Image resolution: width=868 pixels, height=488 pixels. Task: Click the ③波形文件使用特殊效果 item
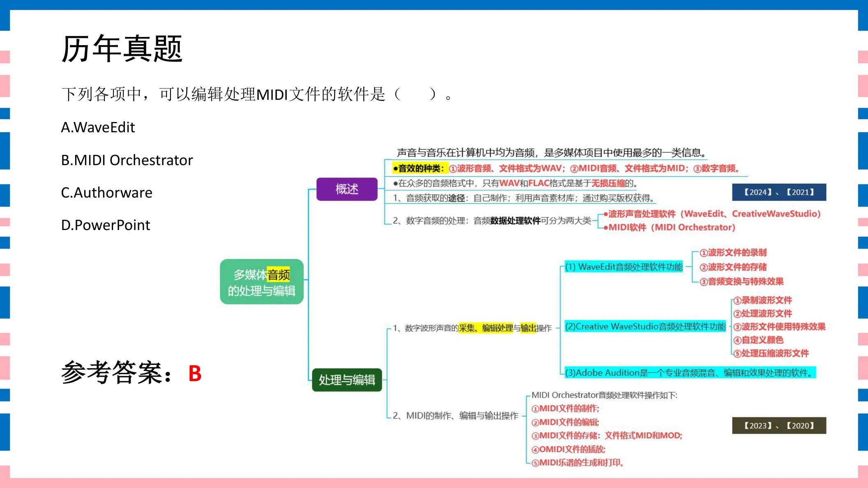click(x=779, y=327)
